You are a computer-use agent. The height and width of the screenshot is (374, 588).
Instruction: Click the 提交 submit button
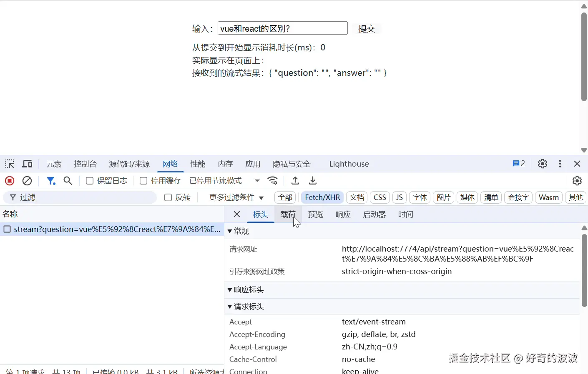[367, 28]
